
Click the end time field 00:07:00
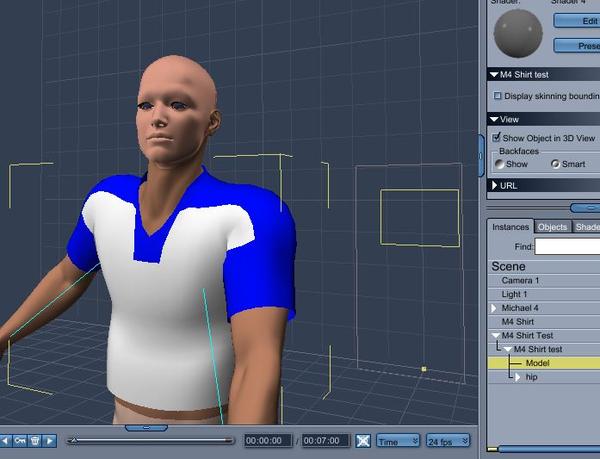[326, 441]
